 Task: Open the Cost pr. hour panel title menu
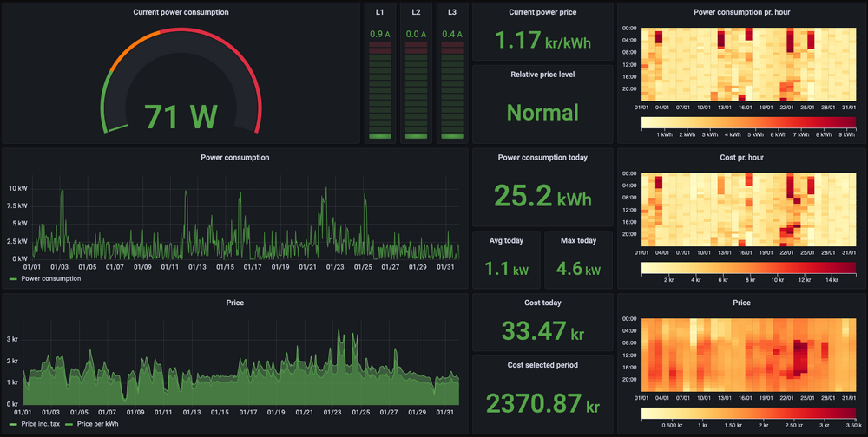(741, 158)
